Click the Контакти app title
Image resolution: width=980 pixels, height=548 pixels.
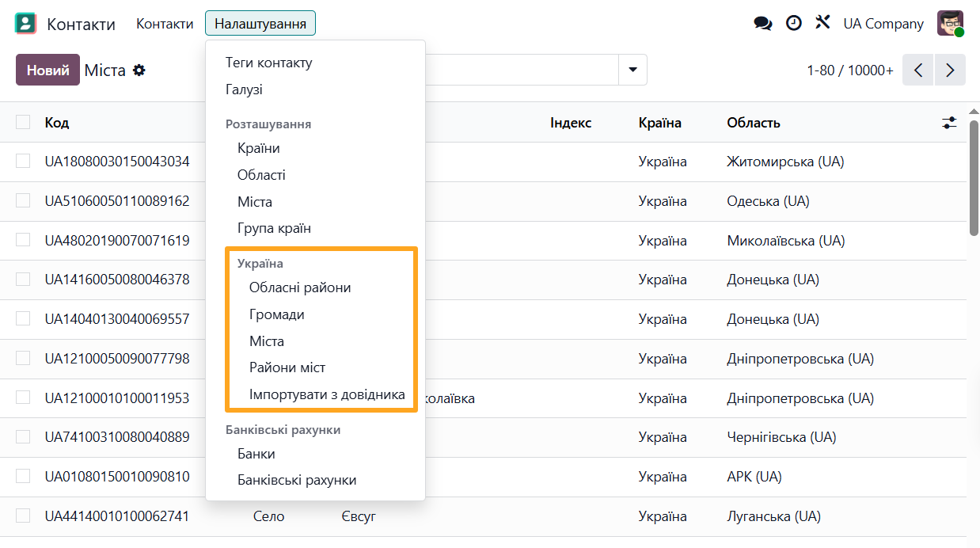81,24
